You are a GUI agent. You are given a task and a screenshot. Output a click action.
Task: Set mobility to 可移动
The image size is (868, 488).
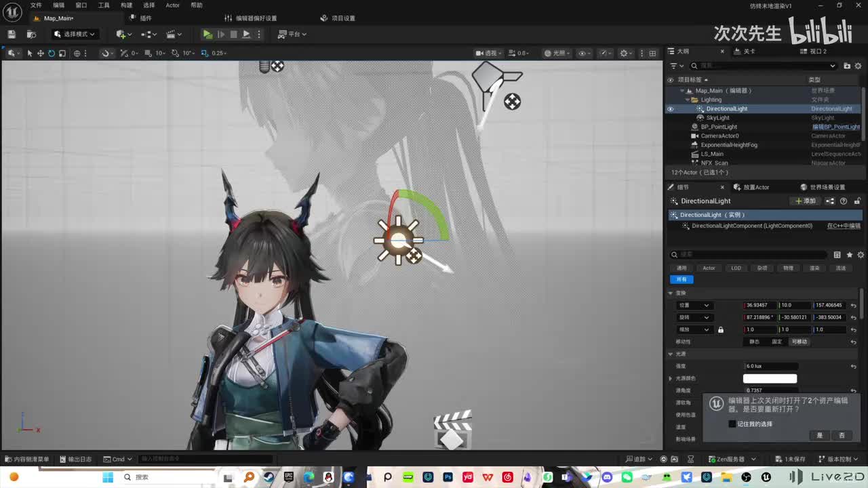tap(800, 342)
